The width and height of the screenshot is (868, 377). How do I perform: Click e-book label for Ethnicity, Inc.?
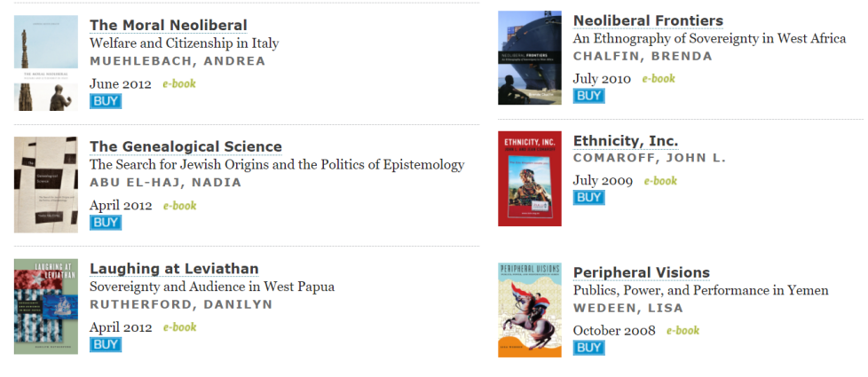pos(659,181)
